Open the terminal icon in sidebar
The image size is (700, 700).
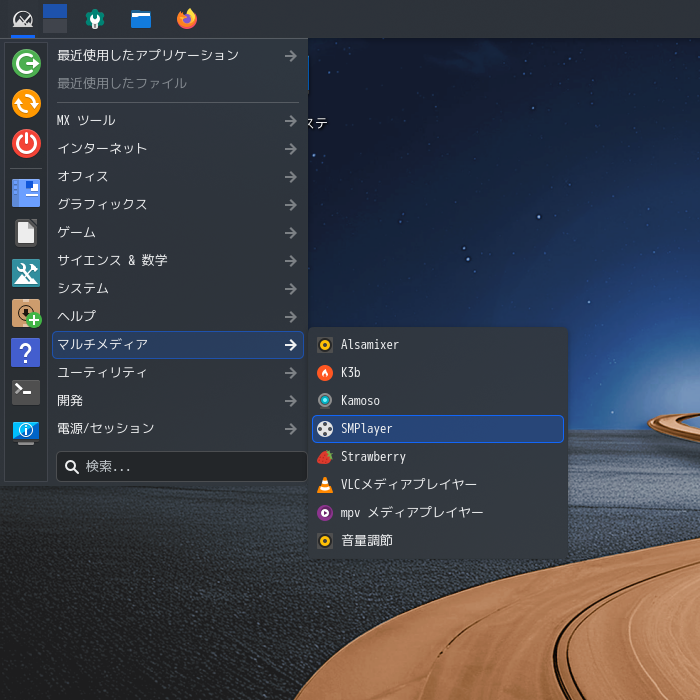pos(26,392)
